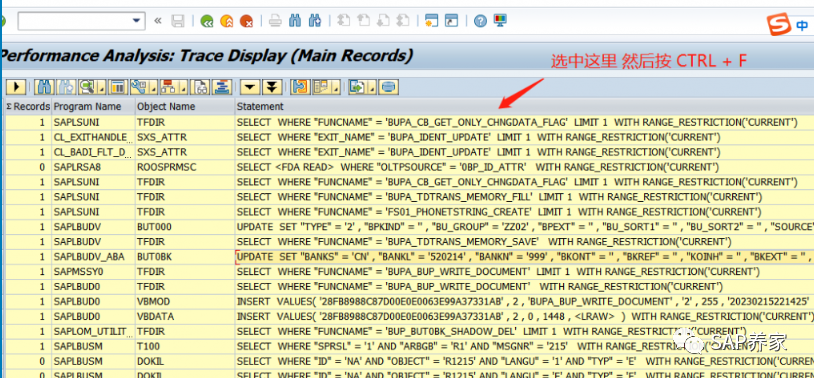Select the Statement column header
Image resolution: width=814 pixels, height=378 pixels.
(x=524, y=106)
